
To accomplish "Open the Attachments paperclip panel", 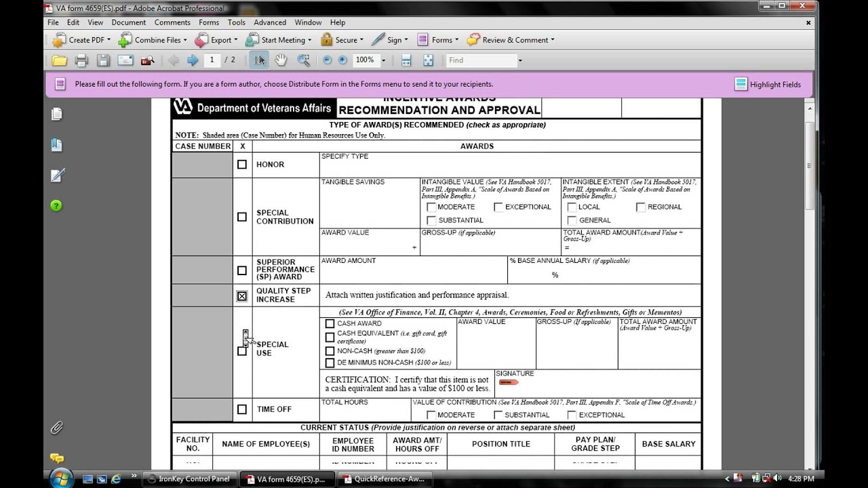I will [x=57, y=428].
